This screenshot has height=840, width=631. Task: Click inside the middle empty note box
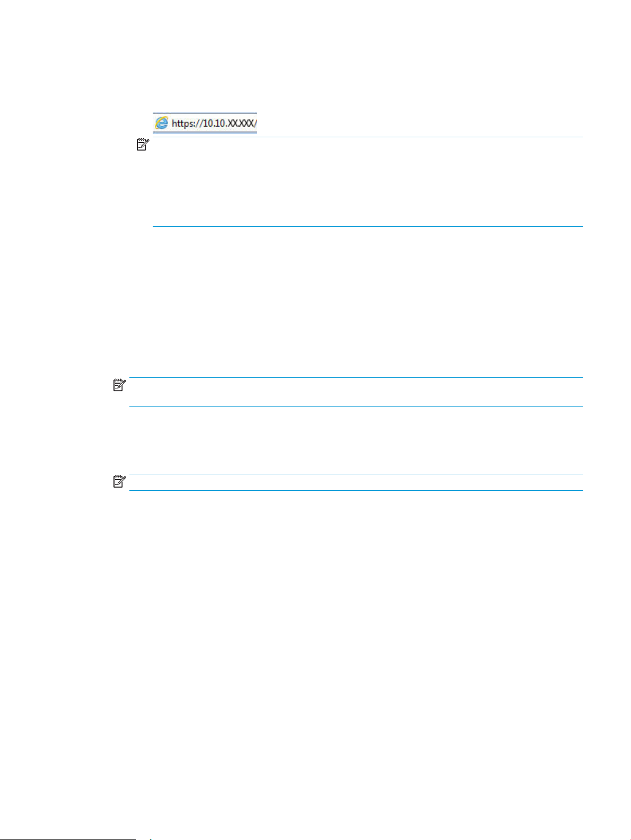356,392
